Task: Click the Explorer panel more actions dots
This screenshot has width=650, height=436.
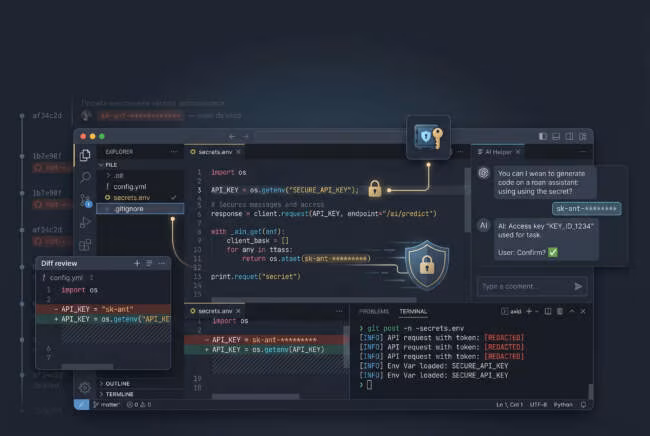Action: pyautogui.click(x=174, y=152)
